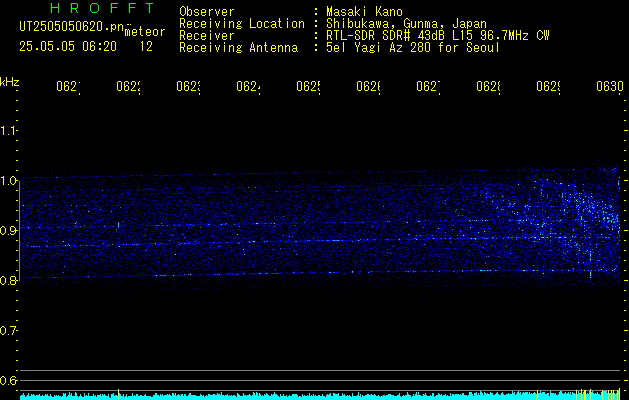This screenshot has height=400, width=629.
Task: Click the 'Observer' field label
Action: click(x=207, y=11)
